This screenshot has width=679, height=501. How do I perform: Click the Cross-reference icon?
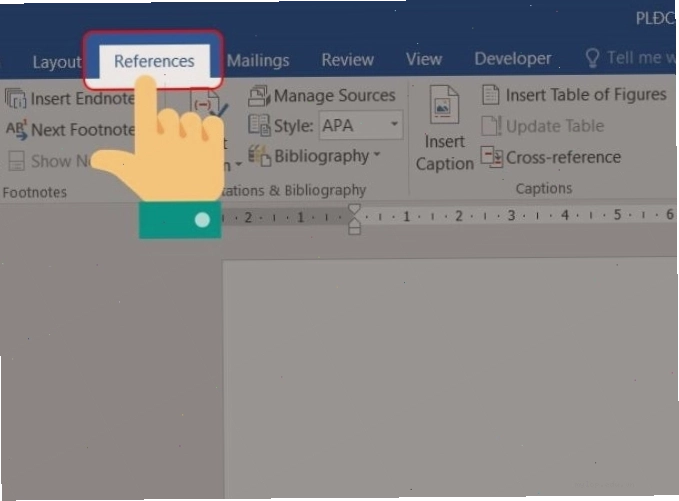pyautogui.click(x=492, y=157)
